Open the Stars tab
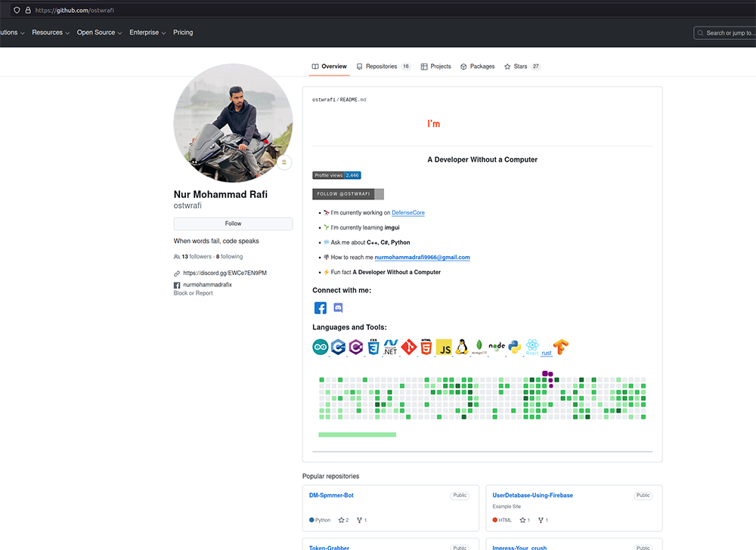The image size is (756, 550). tap(522, 66)
